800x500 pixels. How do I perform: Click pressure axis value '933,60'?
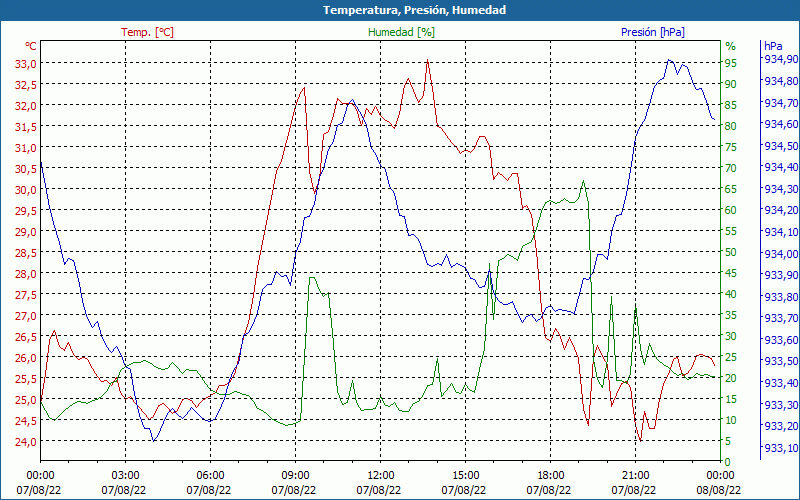[781, 340]
